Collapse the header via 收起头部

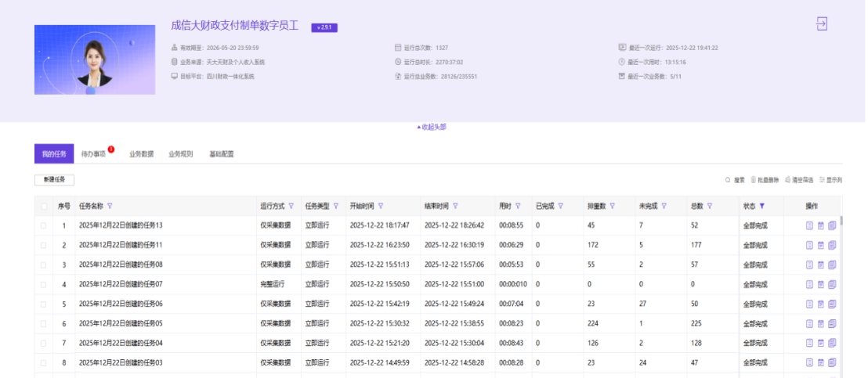(433, 127)
